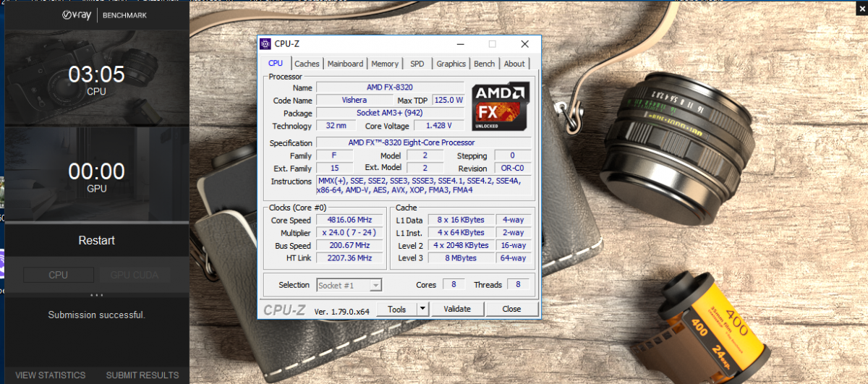868x384 pixels.
Task: Click the Close button in CPU-Z
Action: (x=511, y=309)
